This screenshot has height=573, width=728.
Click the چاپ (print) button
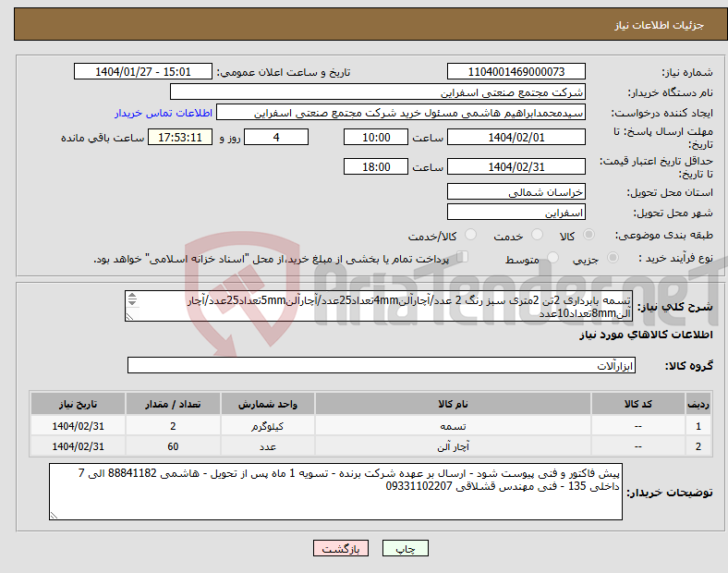click(406, 548)
